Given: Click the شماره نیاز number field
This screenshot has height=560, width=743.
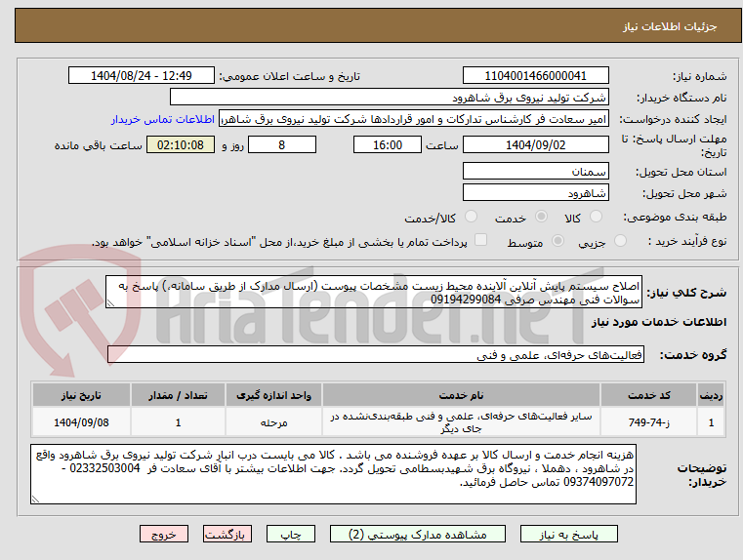Looking at the screenshot, I should 535,76.
